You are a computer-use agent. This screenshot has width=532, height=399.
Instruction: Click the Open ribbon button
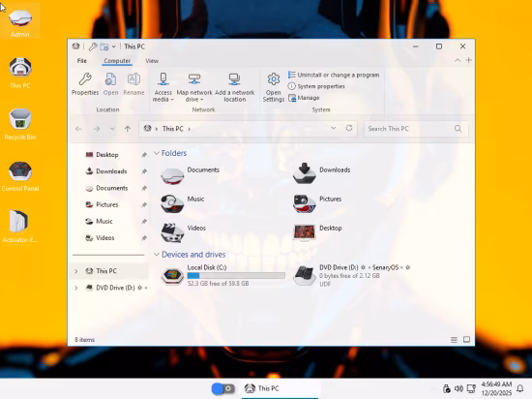click(x=110, y=84)
